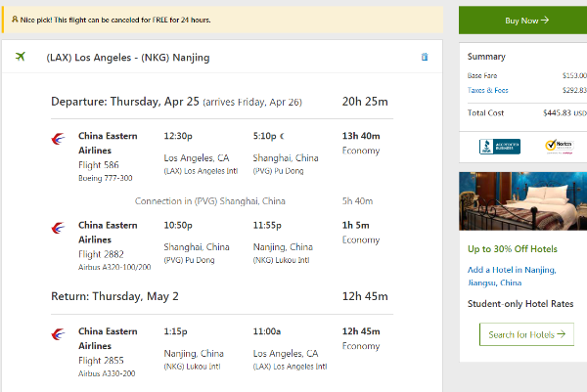Click the 5h 40m layover duration

pos(357,201)
